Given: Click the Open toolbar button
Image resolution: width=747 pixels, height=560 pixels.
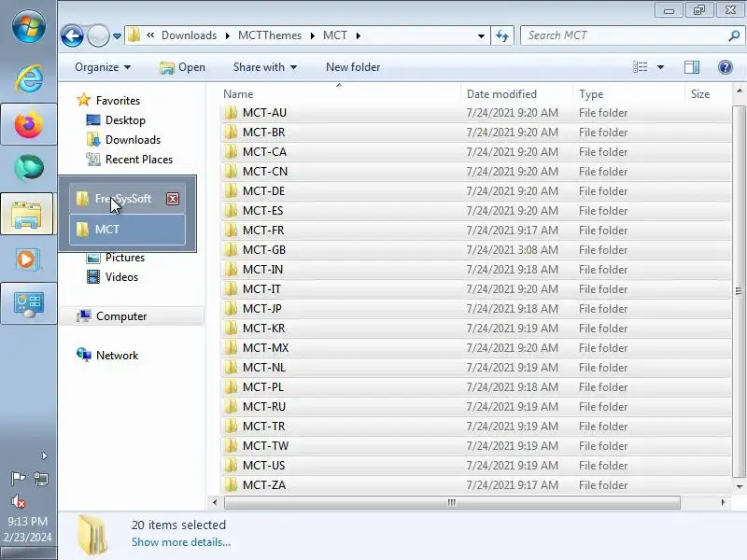Looking at the screenshot, I should (x=182, y=67).
